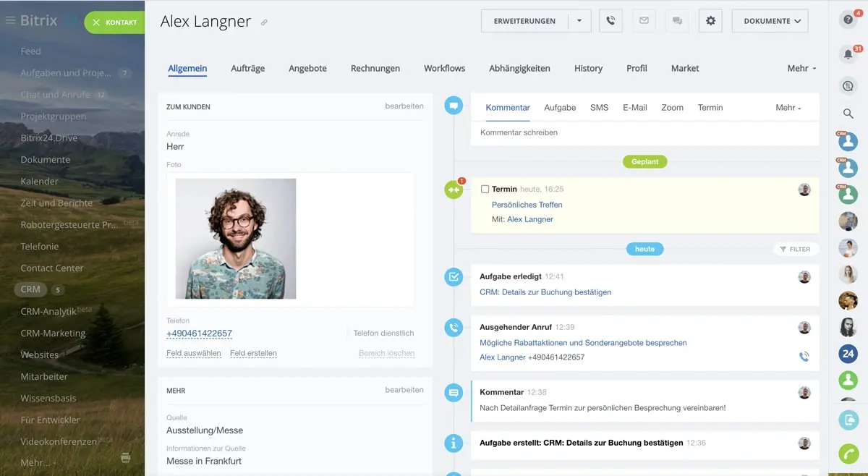Click the avatar on the Termin entry
868x476 pixels.
[x=804, y=190]
